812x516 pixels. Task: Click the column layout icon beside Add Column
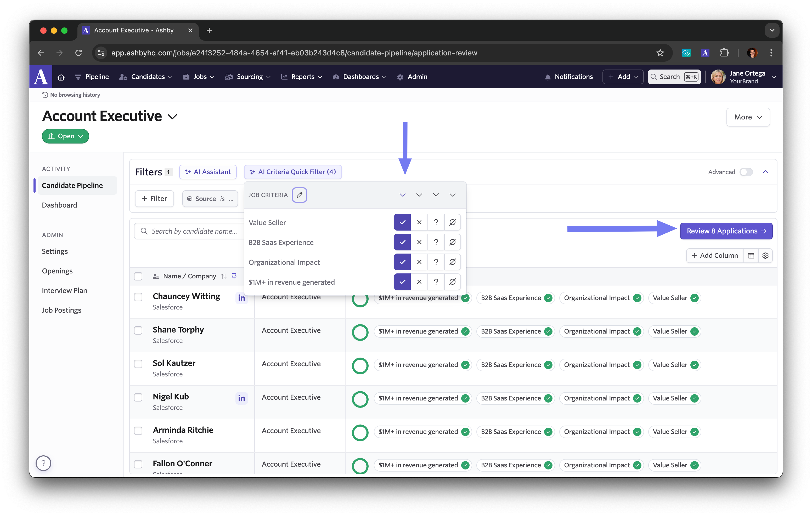[x=751, y=255]
